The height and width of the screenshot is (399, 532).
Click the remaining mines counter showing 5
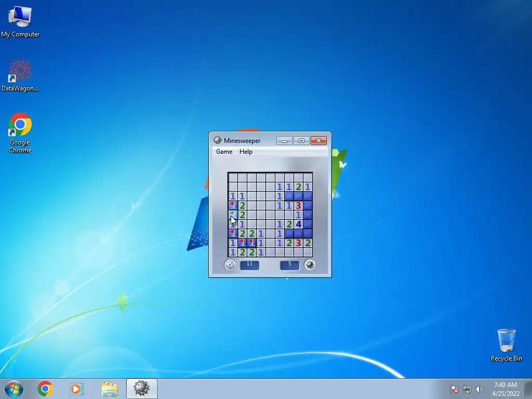point(290,264)
